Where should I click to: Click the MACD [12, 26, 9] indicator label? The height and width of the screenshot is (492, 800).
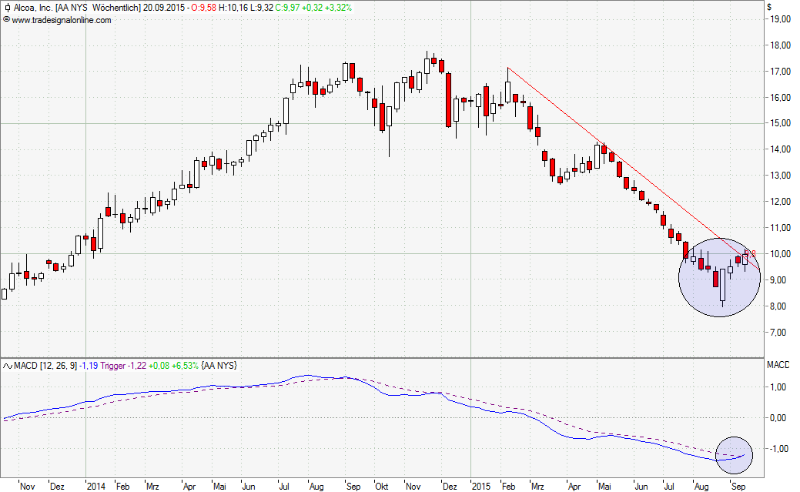(44, 366)
